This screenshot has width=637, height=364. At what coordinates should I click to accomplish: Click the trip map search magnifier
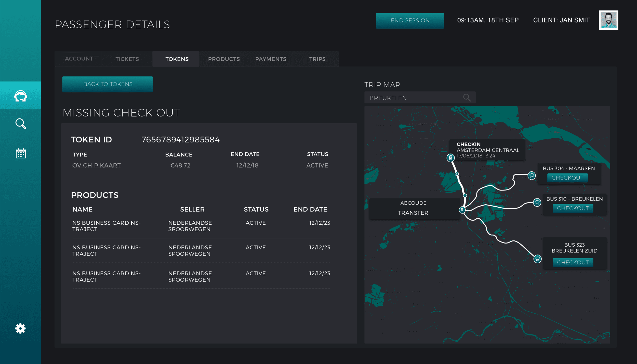tap(467, 98)
